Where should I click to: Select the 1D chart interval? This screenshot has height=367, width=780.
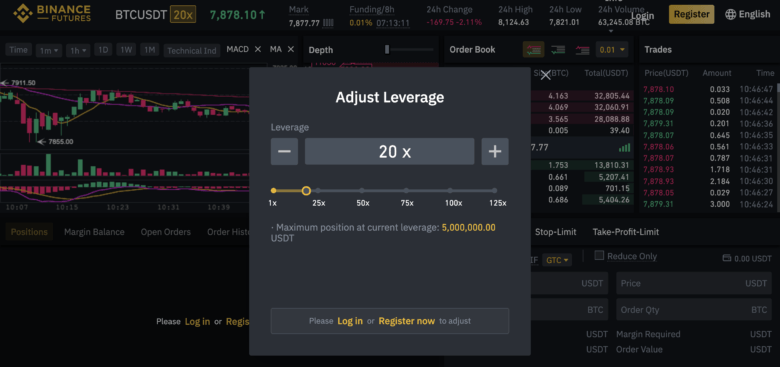coord(103,50)
